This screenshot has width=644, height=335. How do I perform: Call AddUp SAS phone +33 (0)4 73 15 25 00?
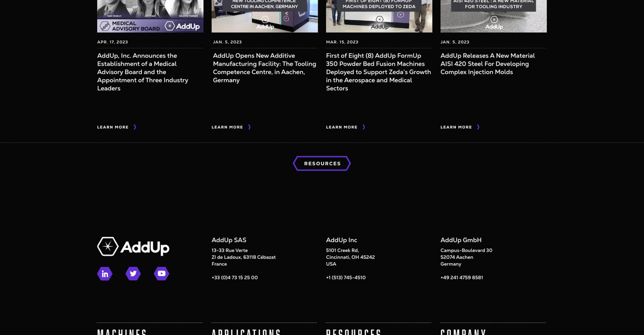pos(234,278)
